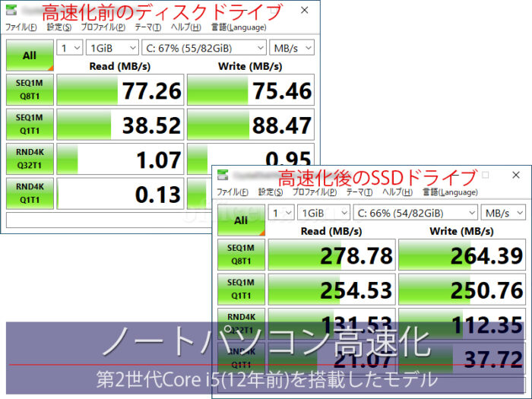
Task: Open the プロファイル menu in the SSD window
Action: [315, 192]
